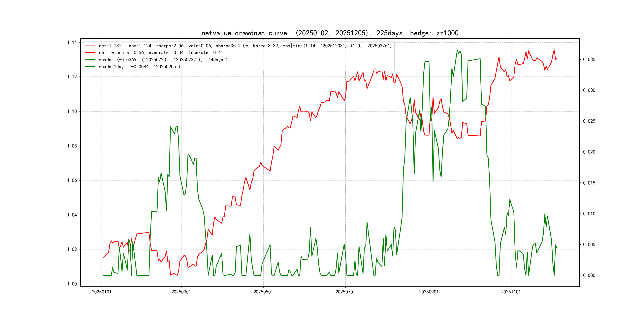
Task: Click the 20250901 x-axis date label
Action: pos(429,292)
